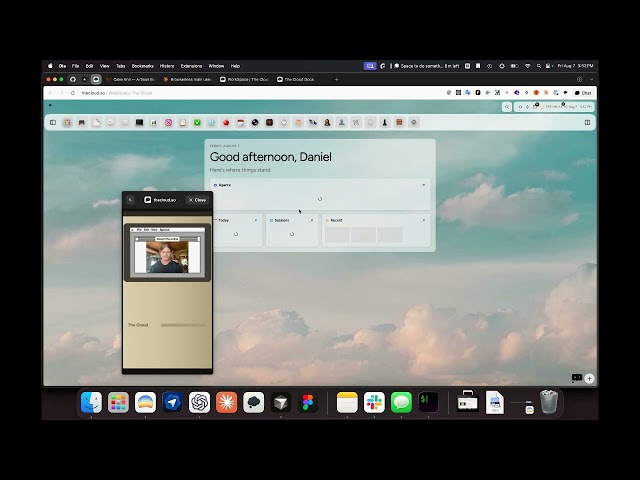Open the dark red square app in the toolbar
The height and width of the screenshot is (480, 640).
pyautogui.click(x=269, y=122)
